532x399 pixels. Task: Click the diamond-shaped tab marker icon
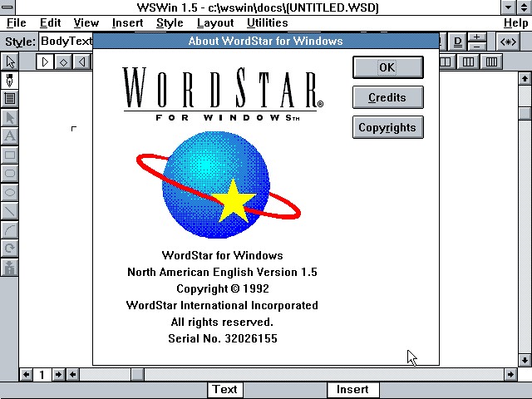pyautogui.click(x=64, y=62)
